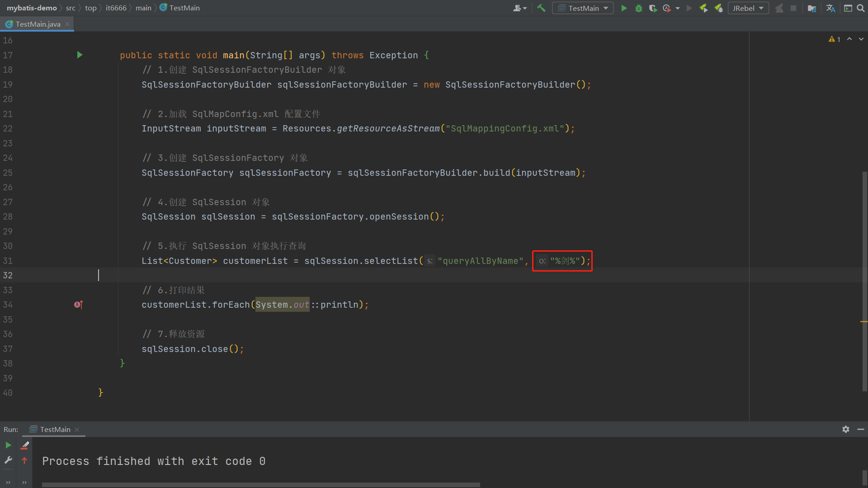Click the TestMain class breadcrumb

(x=179, y=8)
